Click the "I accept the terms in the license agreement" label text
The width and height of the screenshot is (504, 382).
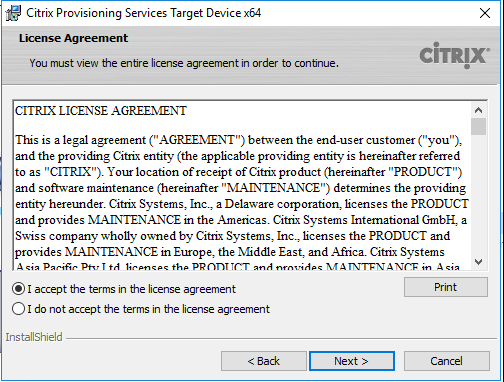pyautogui.click(x=132, y=289)
